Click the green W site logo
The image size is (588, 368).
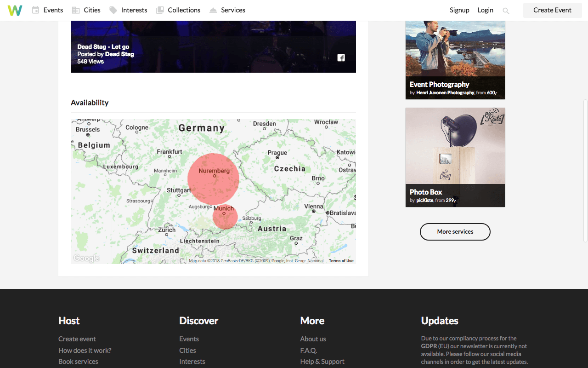tap(15, 10)
